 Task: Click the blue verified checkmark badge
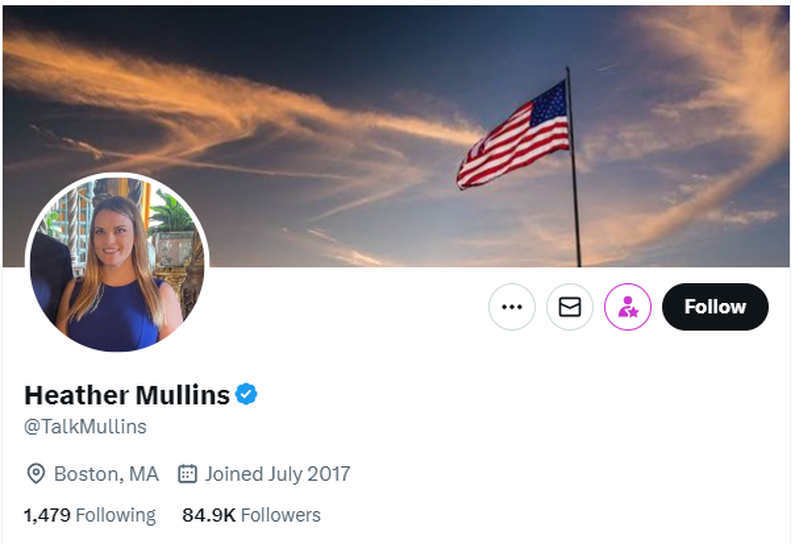(247, 394)
